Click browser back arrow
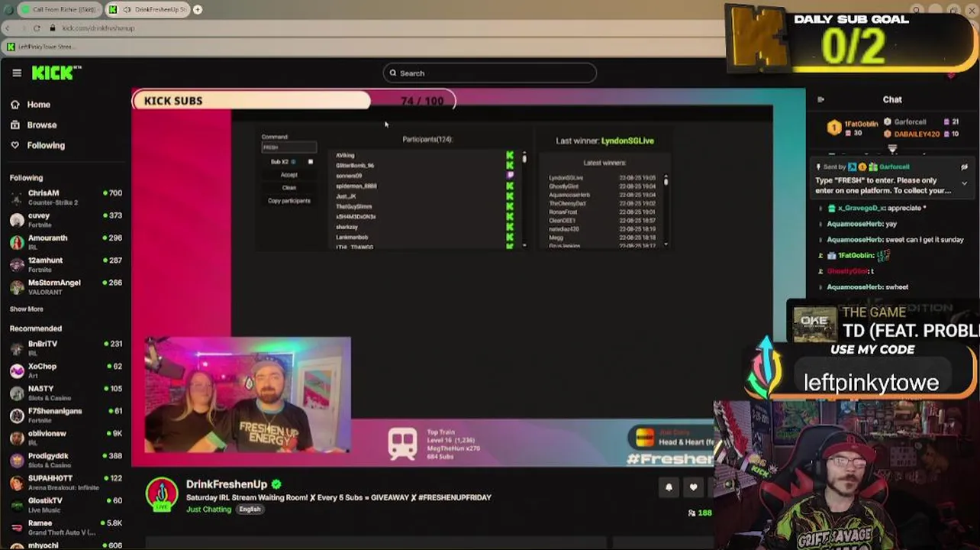This screenshot has height=550, width=980. (x=8, y=28)
